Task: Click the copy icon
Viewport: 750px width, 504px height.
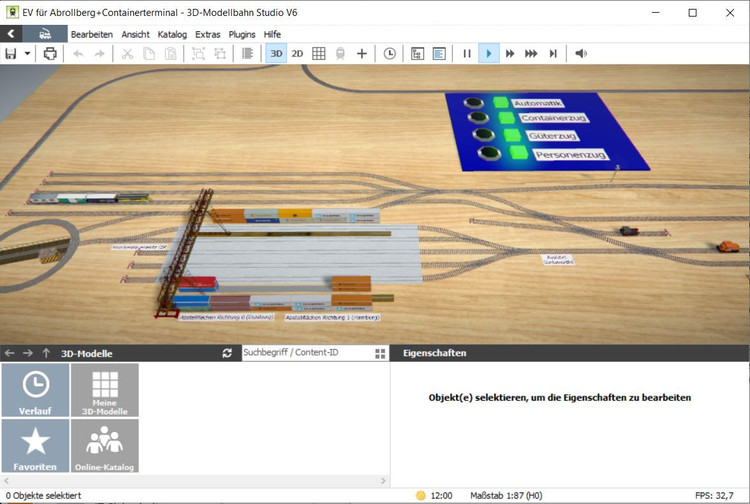Action: pyautogui.click(x=149, y=54)
